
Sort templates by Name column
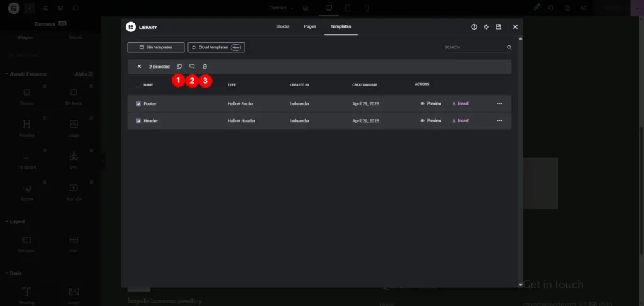click(148, 85)
